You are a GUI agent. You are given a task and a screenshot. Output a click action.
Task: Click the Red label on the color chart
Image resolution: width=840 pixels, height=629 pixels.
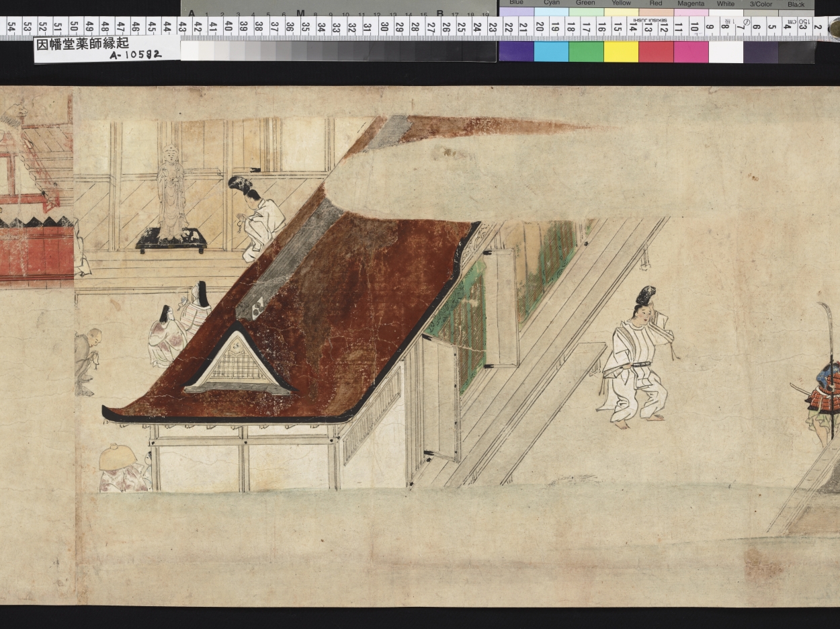[x=656, y=3]
